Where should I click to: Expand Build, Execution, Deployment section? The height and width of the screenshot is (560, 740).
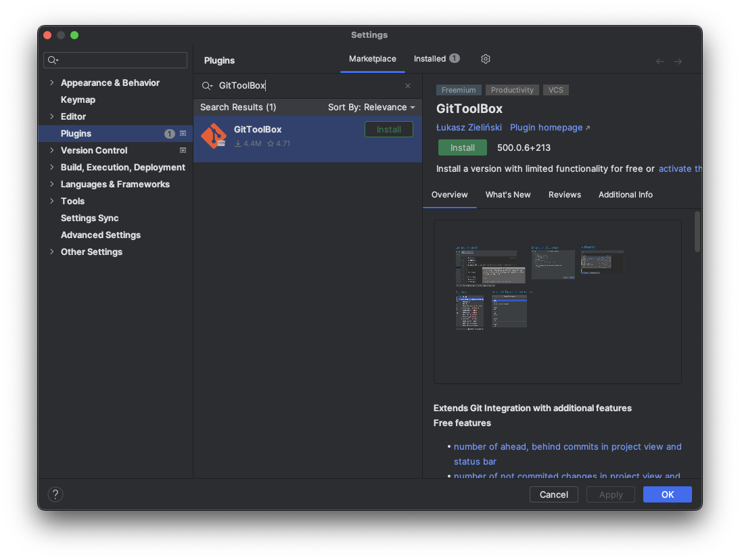(52, 168)
